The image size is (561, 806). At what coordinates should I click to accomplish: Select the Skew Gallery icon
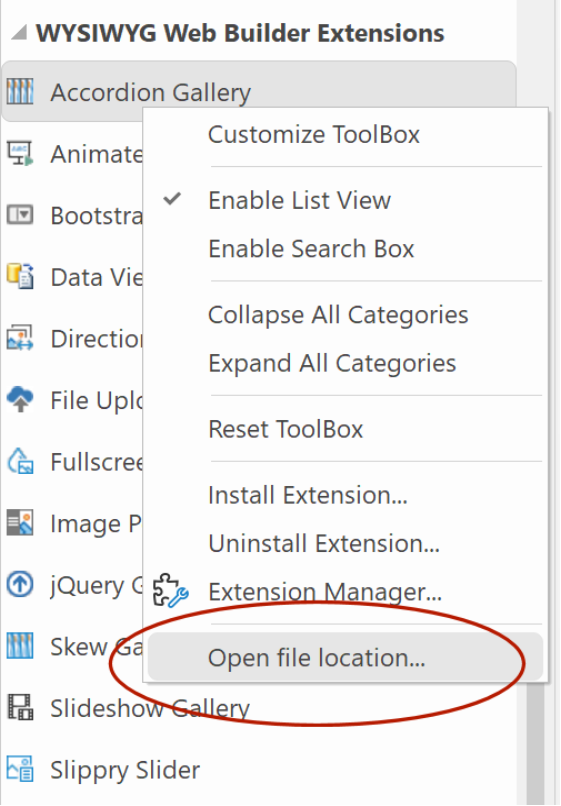tap(20, 646)
